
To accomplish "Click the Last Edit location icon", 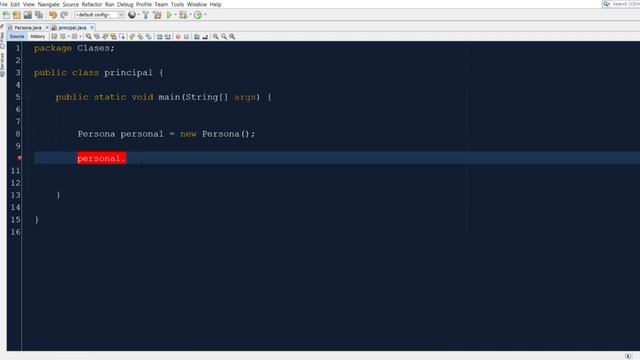I will [54, 36].
